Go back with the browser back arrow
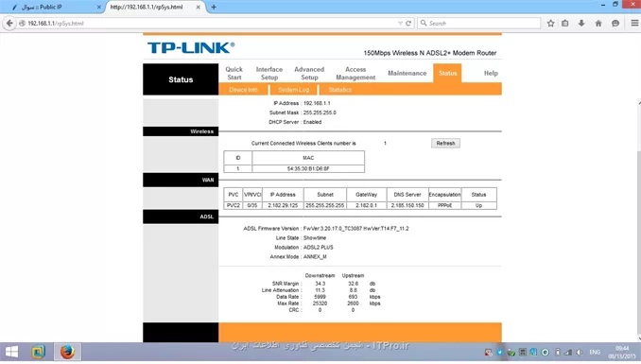Image resolution: width=641 pixels, height=364 pixels. pyautogui.click(x=9, y=24)
